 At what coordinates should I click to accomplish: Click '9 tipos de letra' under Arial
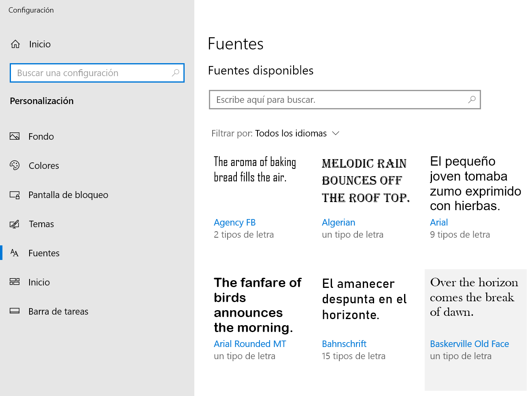pyautogui.click(x=460, y=234)
